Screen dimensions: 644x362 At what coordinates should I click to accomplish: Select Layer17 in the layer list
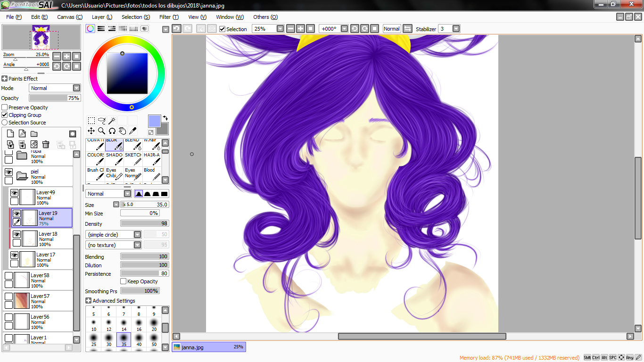[x=46, y=259]
